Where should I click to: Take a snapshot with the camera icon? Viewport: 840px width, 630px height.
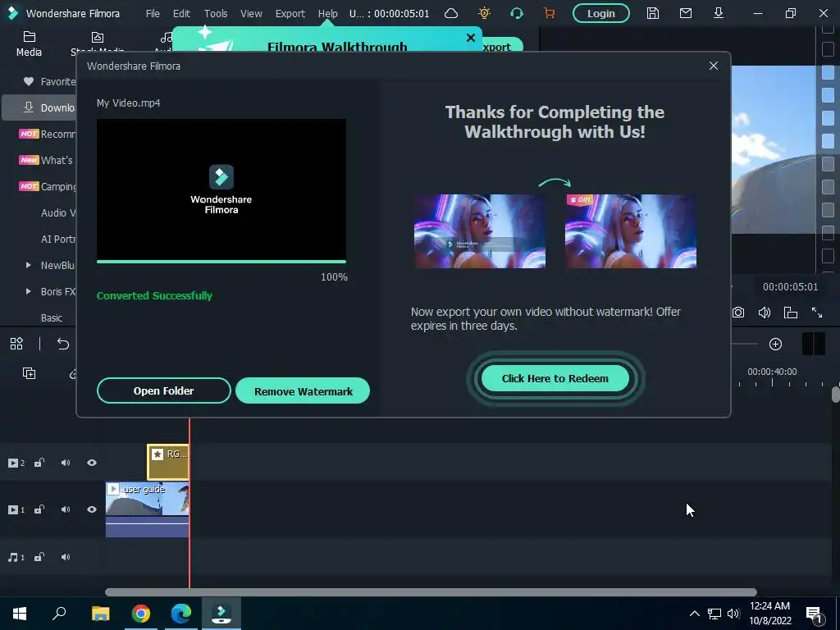point(738,313)
